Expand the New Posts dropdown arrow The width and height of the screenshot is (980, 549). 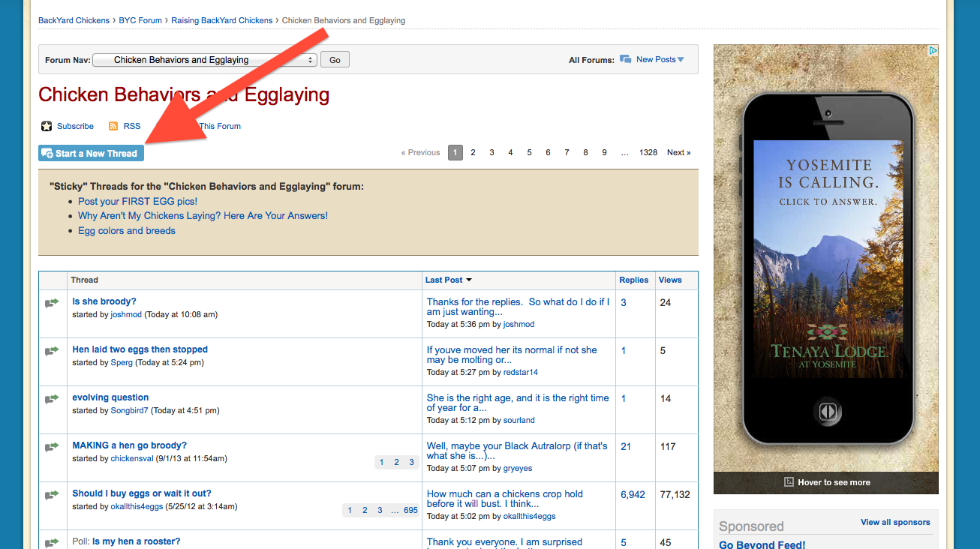click(681, 60)
